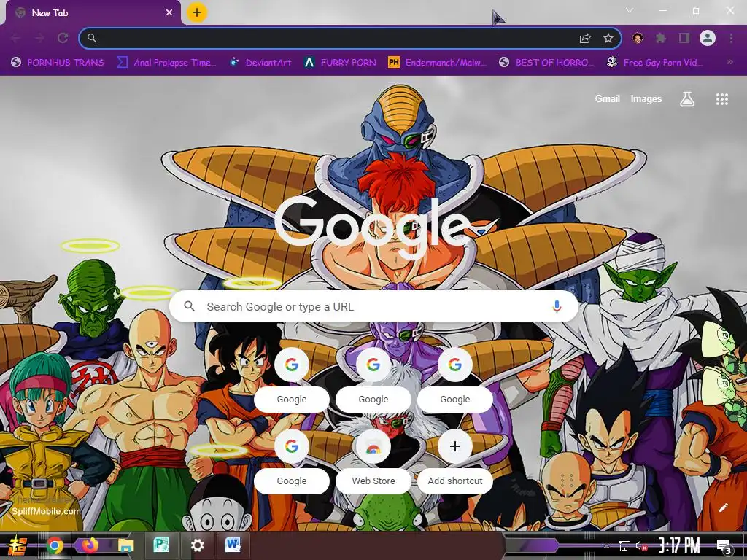Go forward with the forward arrow
This screenshot has width=747, height=560.
pyautogui.click(x=39, y=38)
